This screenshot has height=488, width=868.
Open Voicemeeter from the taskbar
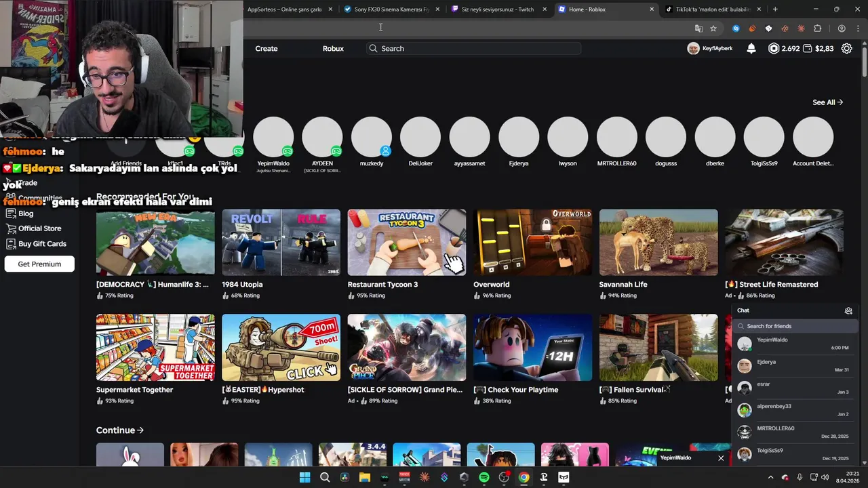[404, 477]
